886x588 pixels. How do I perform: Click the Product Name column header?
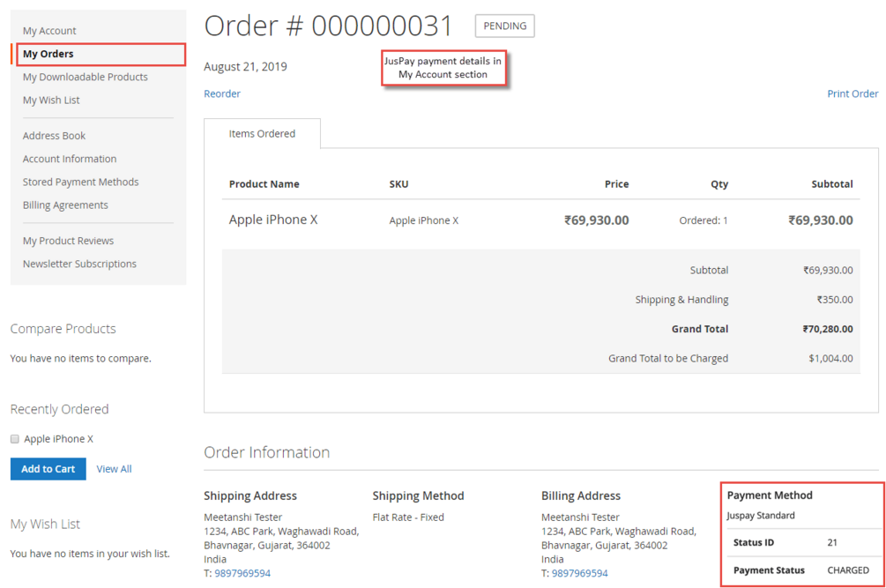click(x=264, y=184)
